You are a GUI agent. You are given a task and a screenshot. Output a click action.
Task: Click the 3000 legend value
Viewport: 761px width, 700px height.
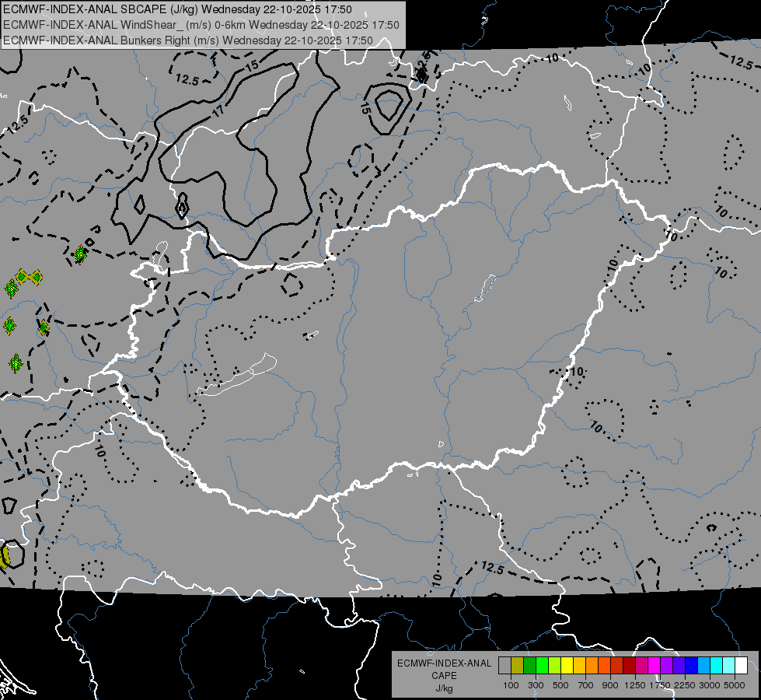tap(710, 685)
